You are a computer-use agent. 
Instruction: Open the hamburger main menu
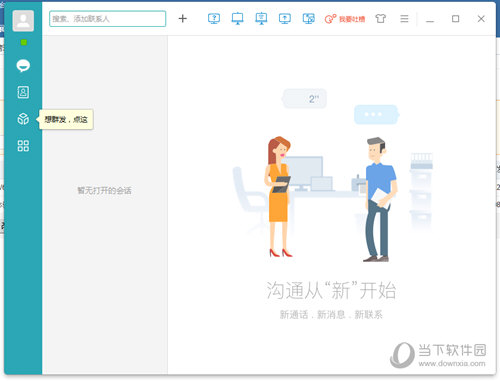[404, 19]
